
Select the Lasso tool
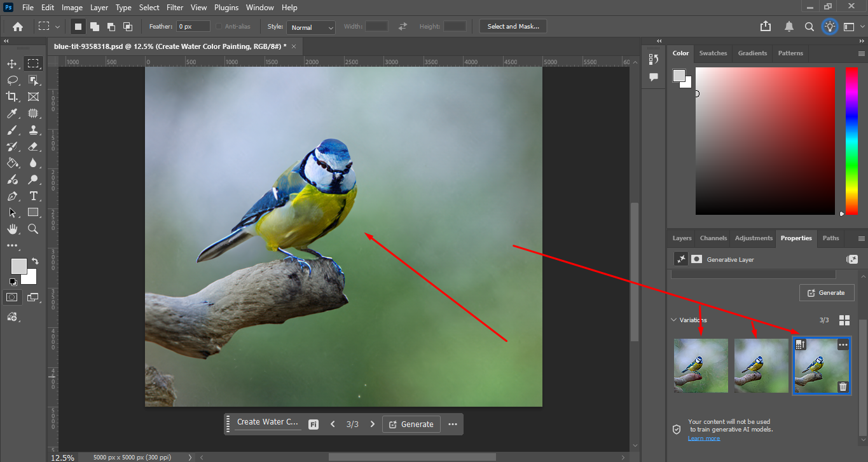(x=11, y=80)
